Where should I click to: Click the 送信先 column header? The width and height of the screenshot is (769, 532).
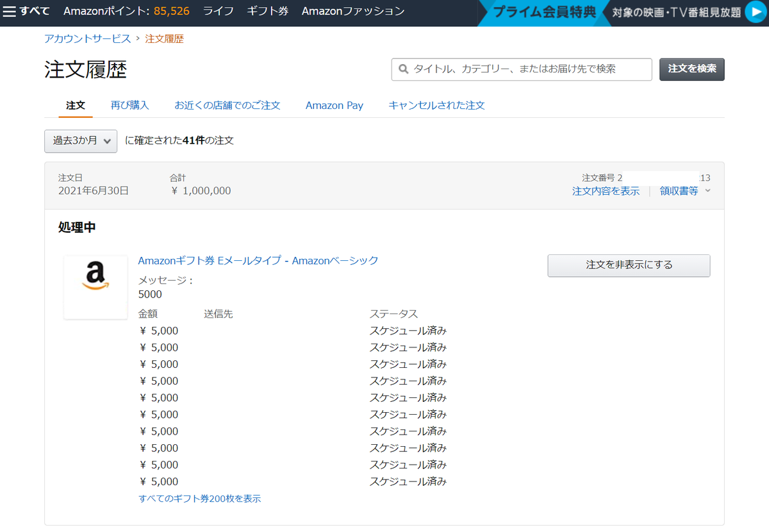[x=219, y=314]
